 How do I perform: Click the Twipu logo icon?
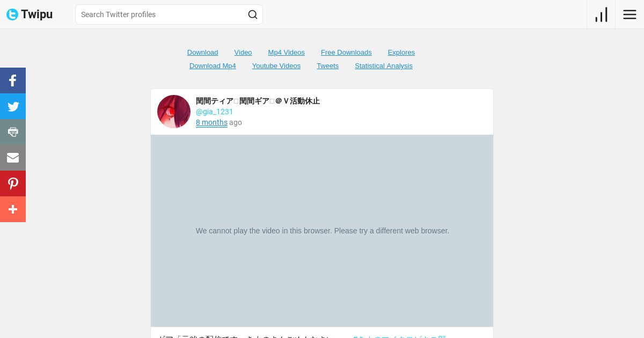[12, 14]
